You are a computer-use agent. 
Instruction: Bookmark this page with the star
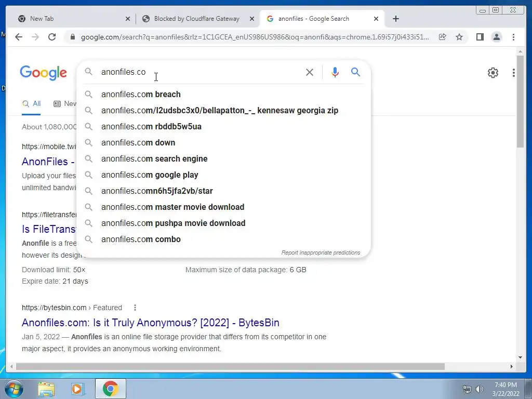pyautogui.click(x=459, y=37)
